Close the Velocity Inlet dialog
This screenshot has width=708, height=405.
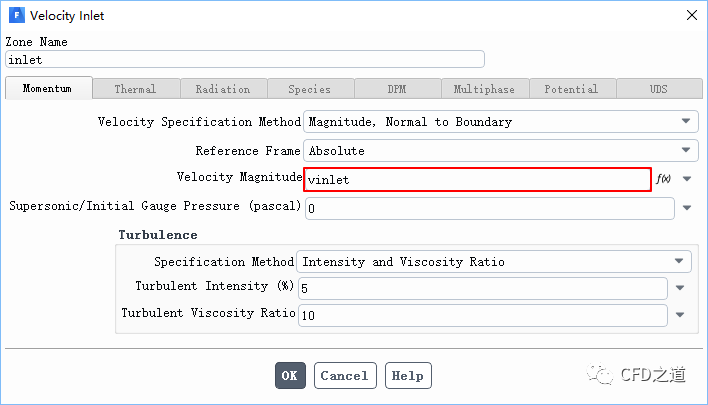[x=690, y=16]
